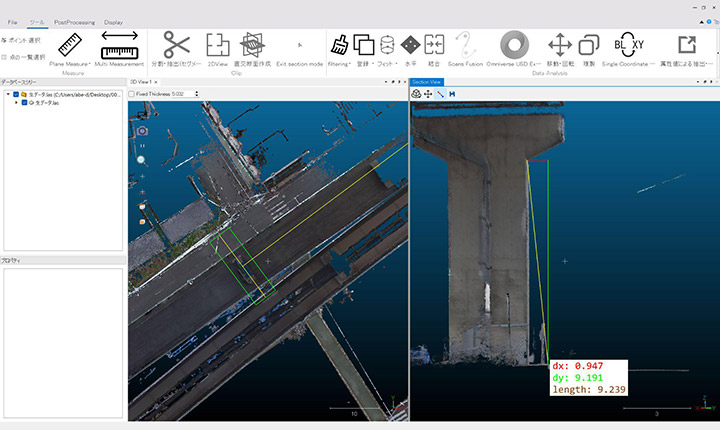Click the dy: 9.191 measurement value
The width and height of the screenshot is (720, 430).
click(577, 378)
